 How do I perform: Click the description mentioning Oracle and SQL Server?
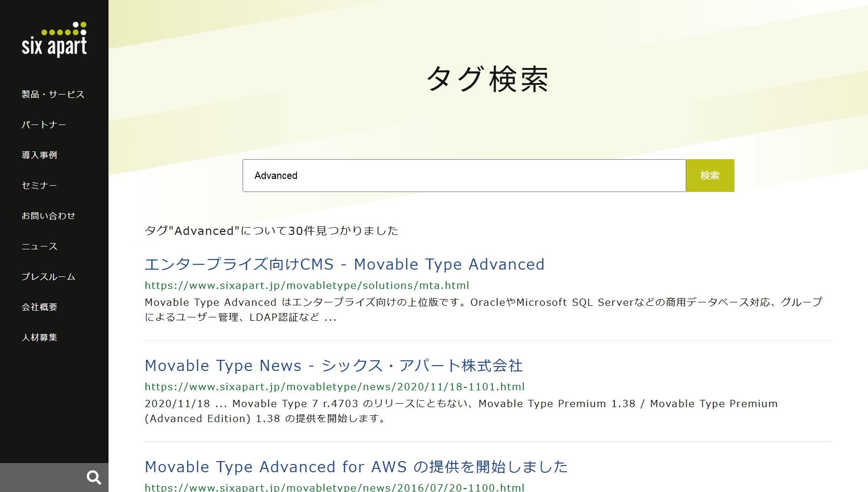[x=483, y=310]
